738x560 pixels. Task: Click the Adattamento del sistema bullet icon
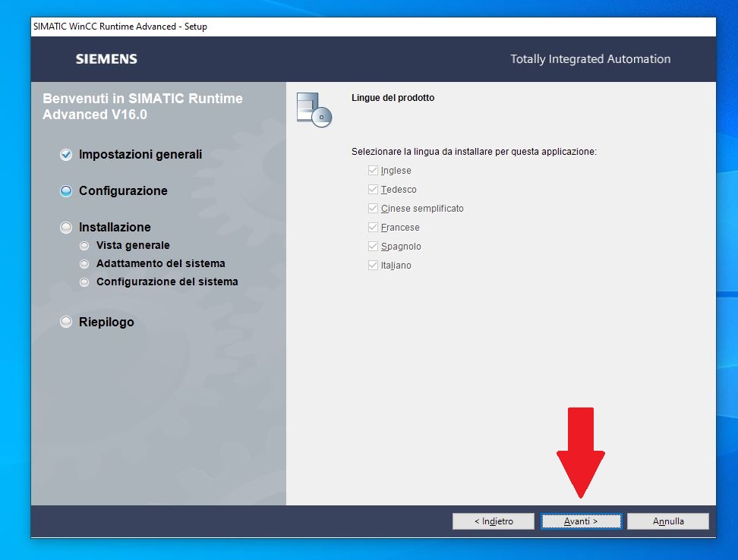84,264
